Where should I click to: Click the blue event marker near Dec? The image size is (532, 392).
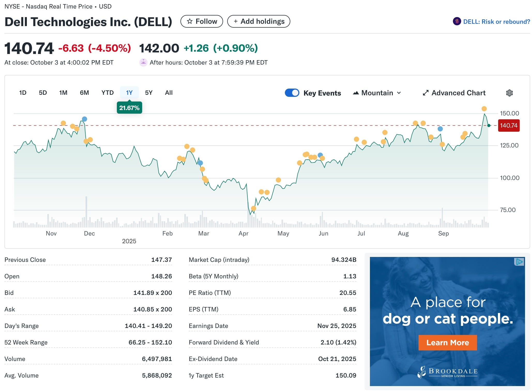(x=85, y=119)
